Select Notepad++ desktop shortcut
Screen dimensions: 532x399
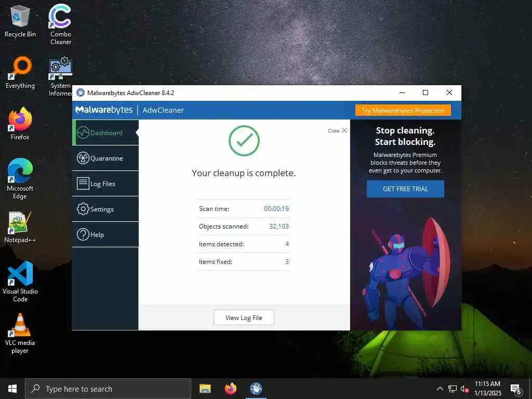[x=20, y=228]
